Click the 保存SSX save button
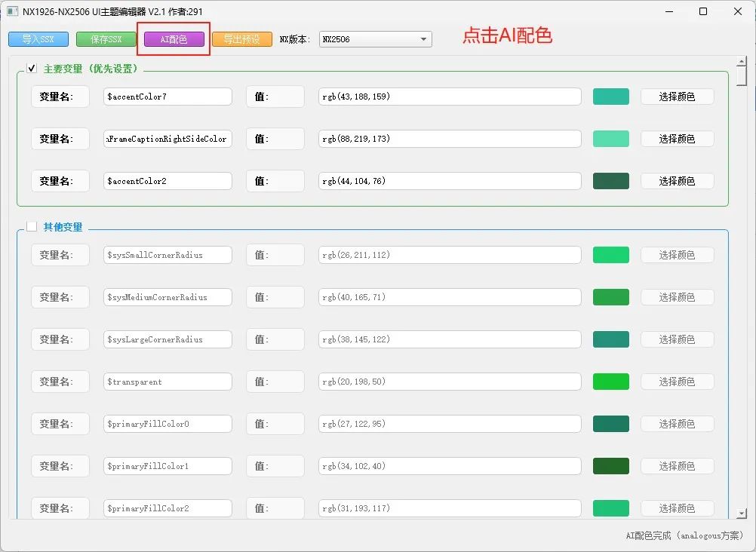Image resolution: width=756 pixels, height=552 pixels. coord(106,39)
